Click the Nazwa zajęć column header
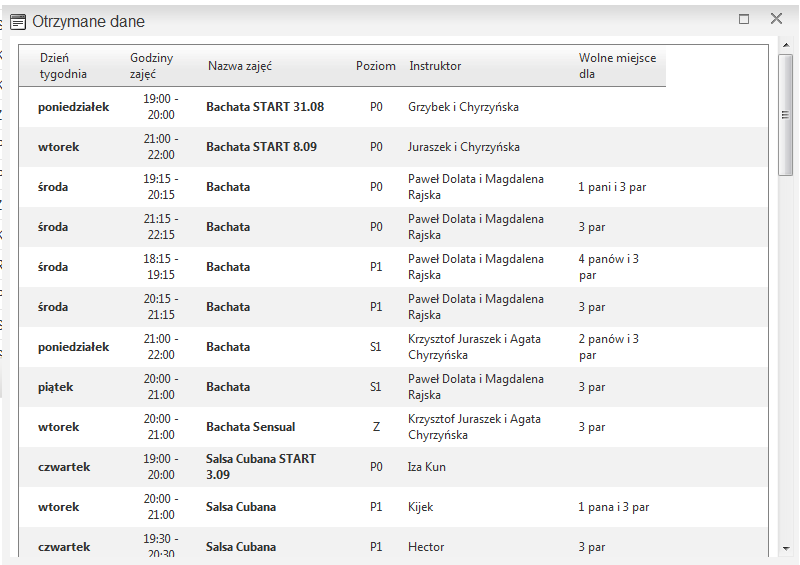Viewport: 800px width, 565px height. point(240,66)
